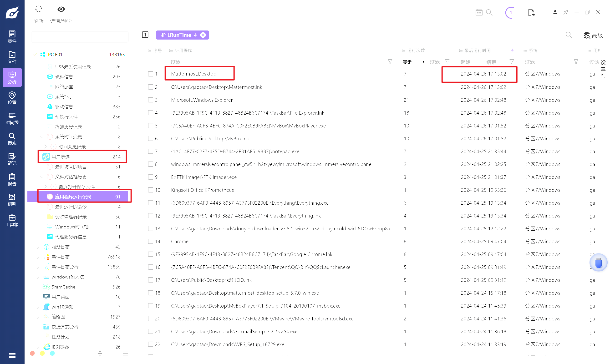This screenshot has height=364, width=610.
Task: Select 最近运行的命令 tree item
Action: click(71, 207)
